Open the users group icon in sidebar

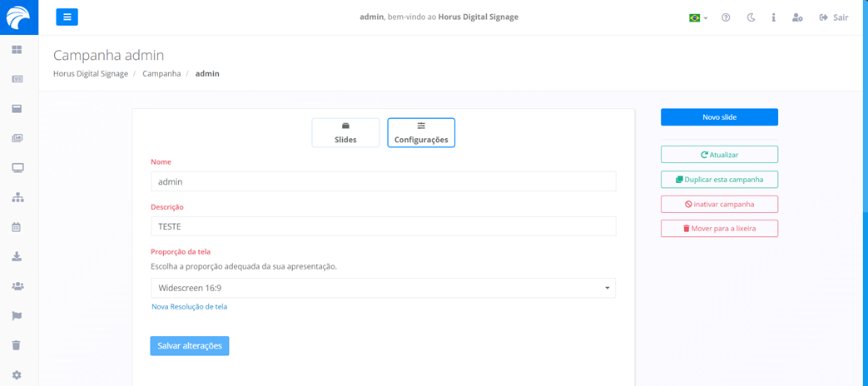[x=17, y=286]
